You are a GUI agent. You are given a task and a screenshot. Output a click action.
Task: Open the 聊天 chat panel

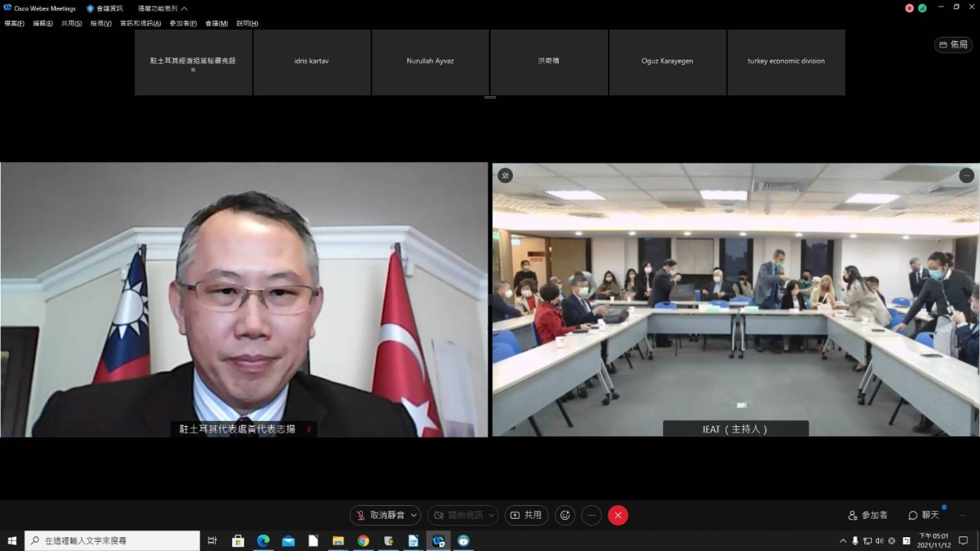[x=923, y=515]
